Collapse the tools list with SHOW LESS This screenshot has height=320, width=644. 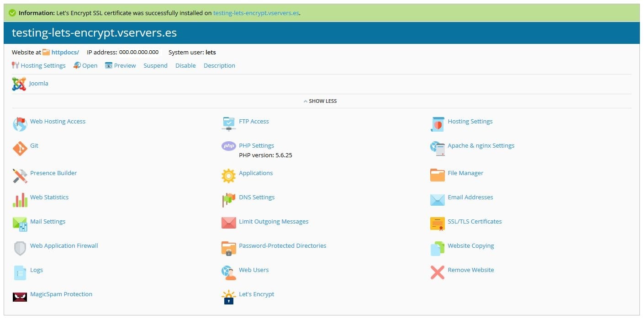tap(320, 101)
